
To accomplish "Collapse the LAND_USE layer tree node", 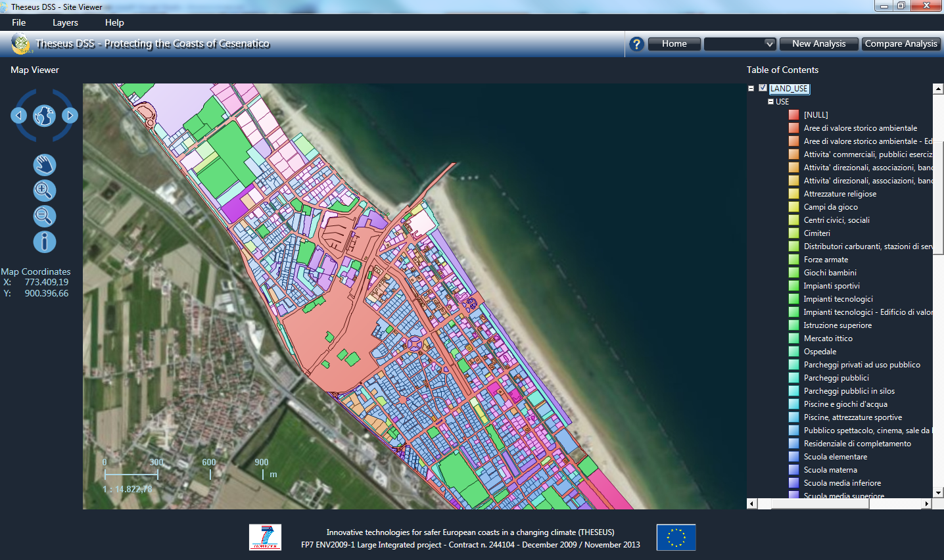I will [x=751, y=88].
